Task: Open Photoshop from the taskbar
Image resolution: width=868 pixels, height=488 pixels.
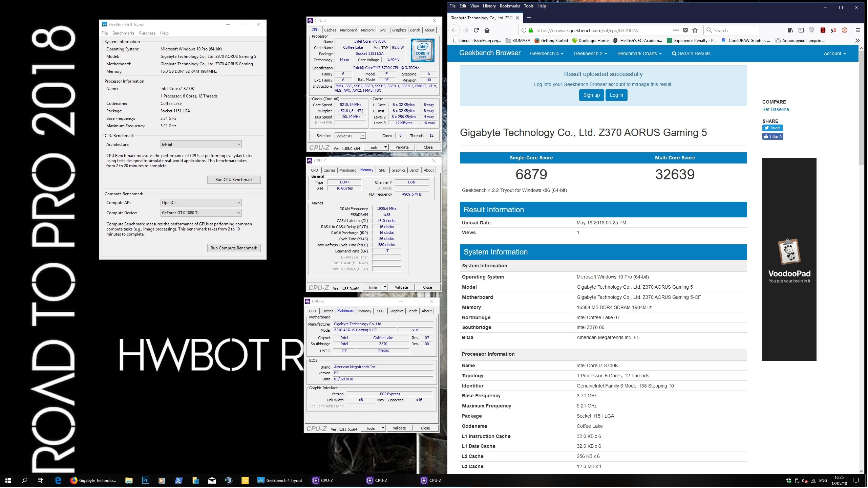Action: click(x=146, y=481)
